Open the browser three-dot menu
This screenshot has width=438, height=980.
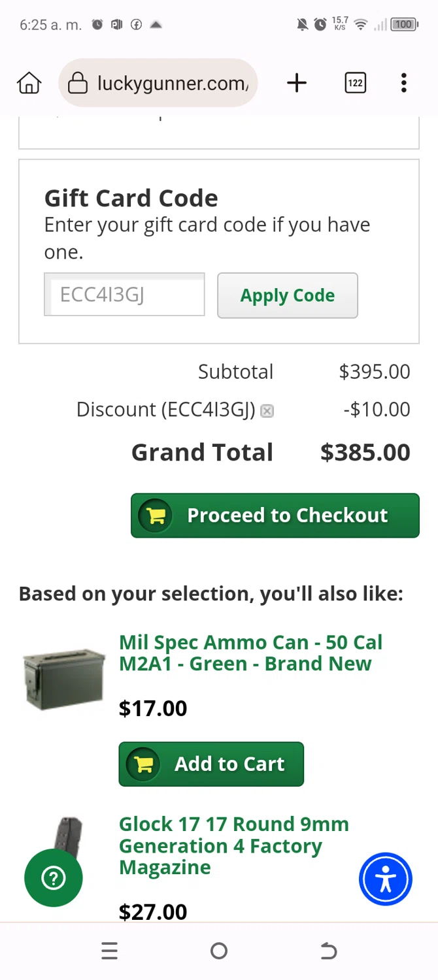(403, 83)
